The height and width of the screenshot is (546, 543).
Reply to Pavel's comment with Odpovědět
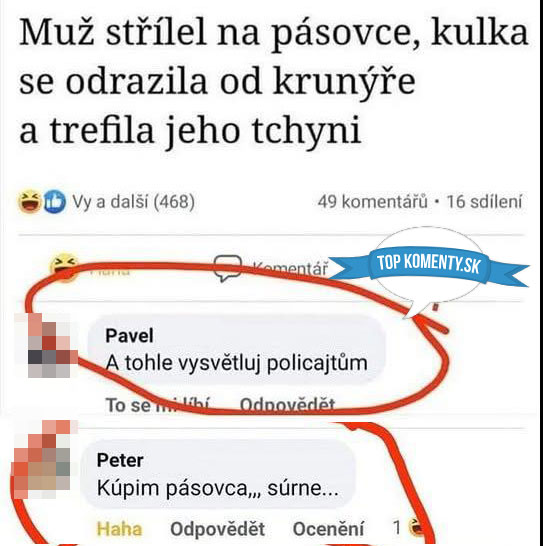pyautogui.click(x=287, y=405)
